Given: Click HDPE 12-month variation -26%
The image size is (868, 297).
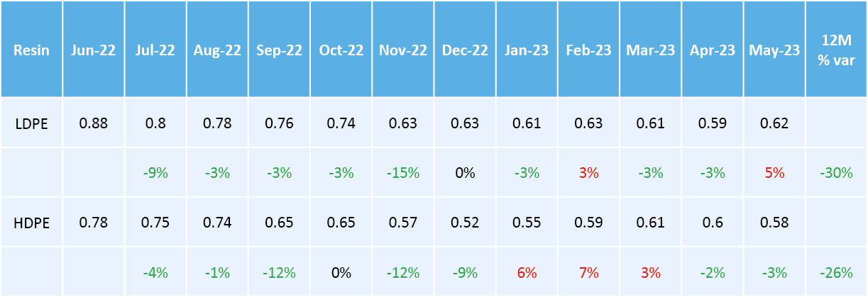Looking at the screenshot, I should pyautogui.click(x=835, y=272).
